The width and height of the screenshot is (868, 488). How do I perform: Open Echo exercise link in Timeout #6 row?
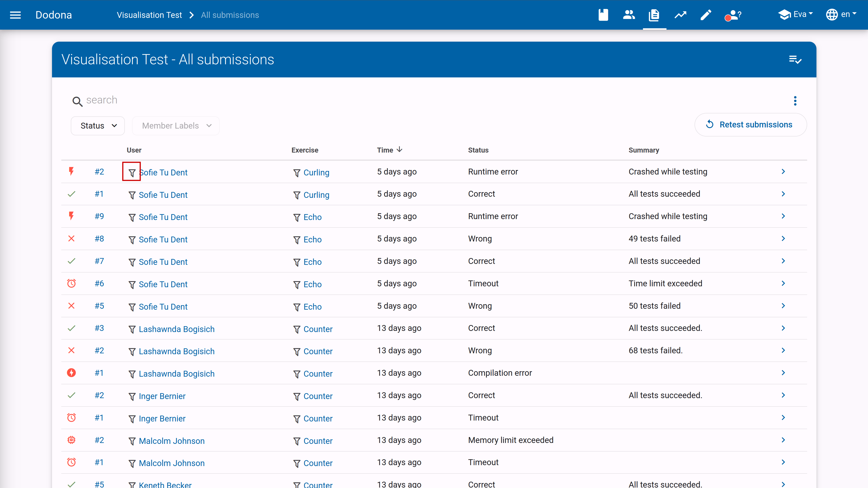tap(312, 284)
